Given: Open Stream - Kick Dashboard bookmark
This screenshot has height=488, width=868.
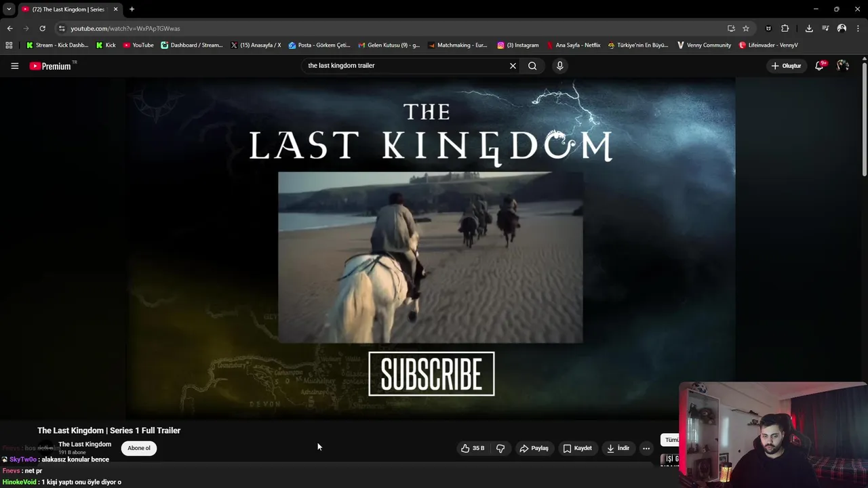Looking at the screenshot, I should pyautogui.click(x=57, y=45).
